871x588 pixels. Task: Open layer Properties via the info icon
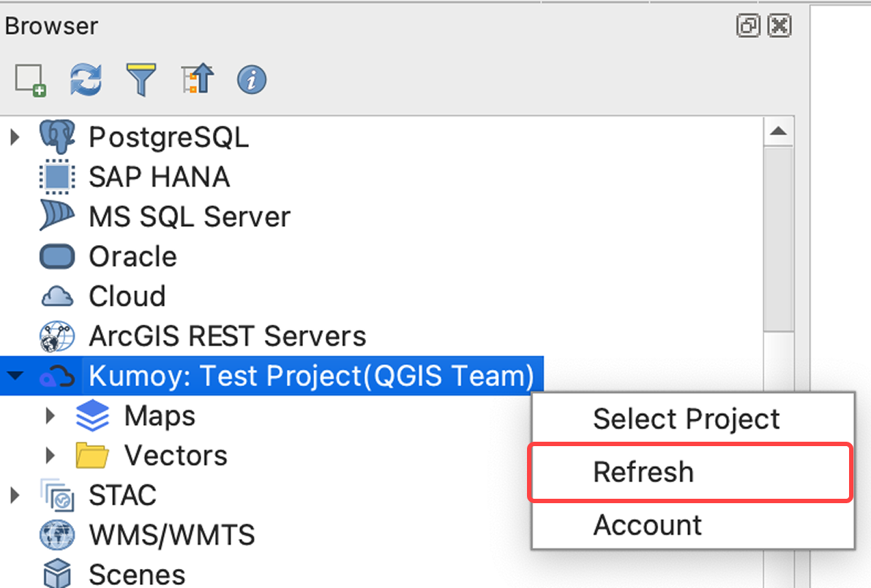250,80
